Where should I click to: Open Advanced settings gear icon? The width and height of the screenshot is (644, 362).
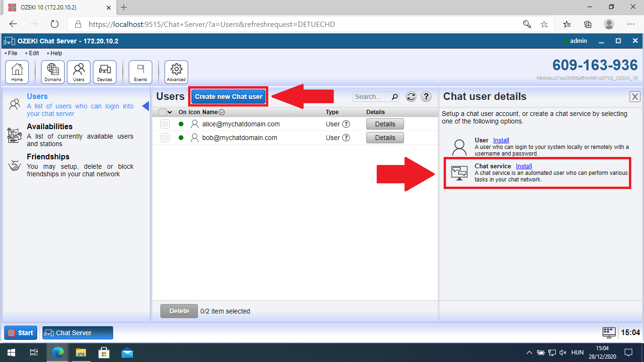[x=176, y=72]
